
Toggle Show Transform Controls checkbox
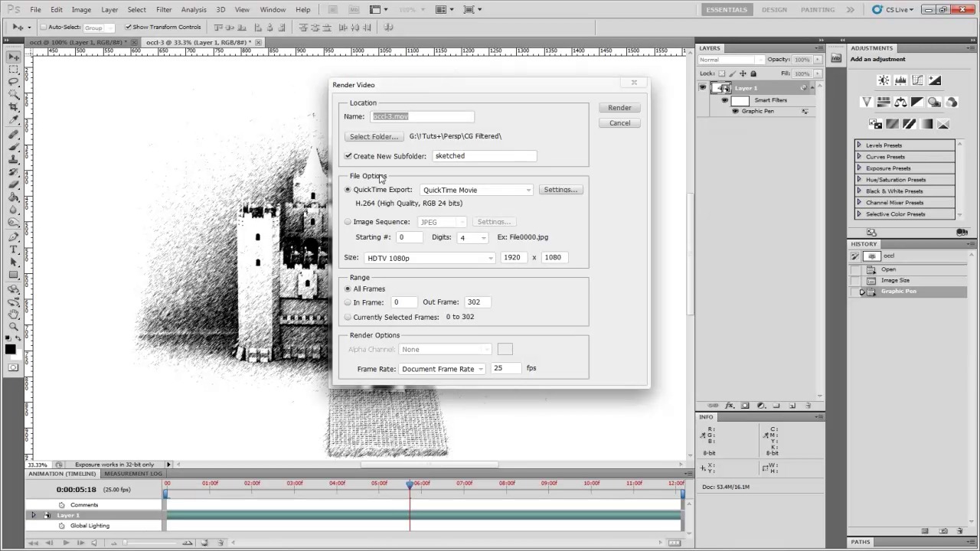click(129, 27)
